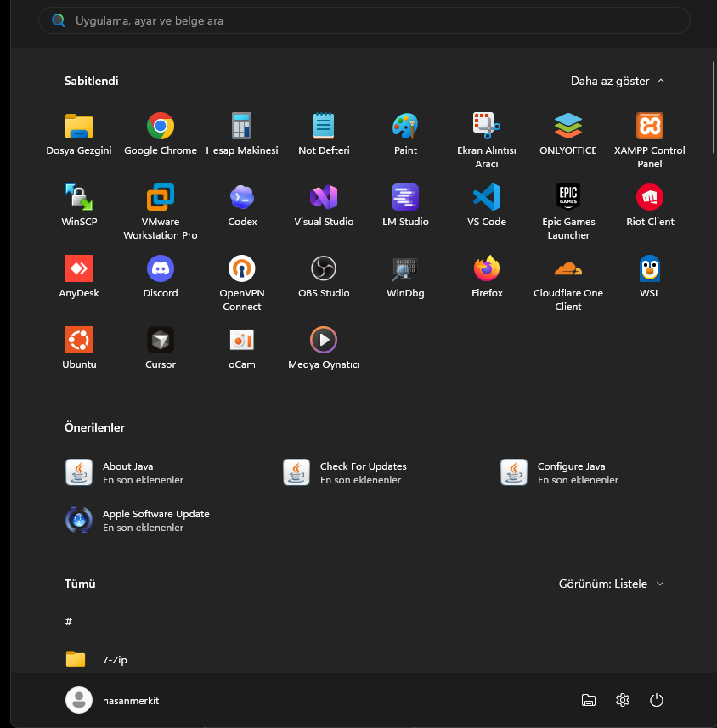Open Not Defteri notepad

pos(324,133)
